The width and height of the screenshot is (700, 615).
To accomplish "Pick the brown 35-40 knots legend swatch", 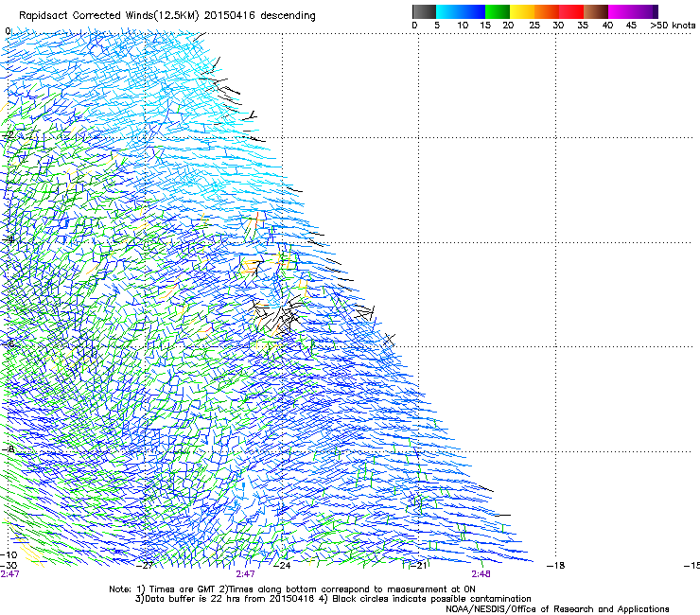I will 596,11.
